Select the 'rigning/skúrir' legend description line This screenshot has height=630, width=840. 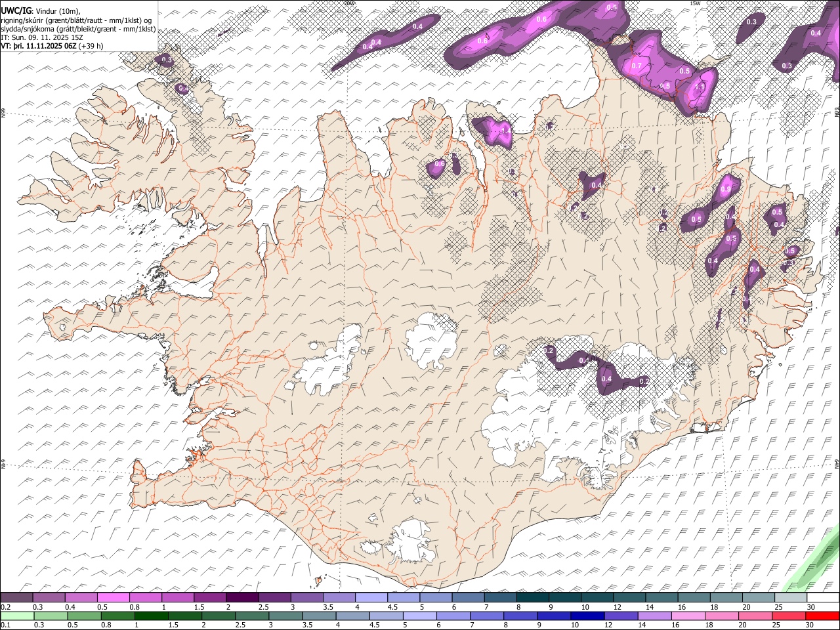(77, 20)
